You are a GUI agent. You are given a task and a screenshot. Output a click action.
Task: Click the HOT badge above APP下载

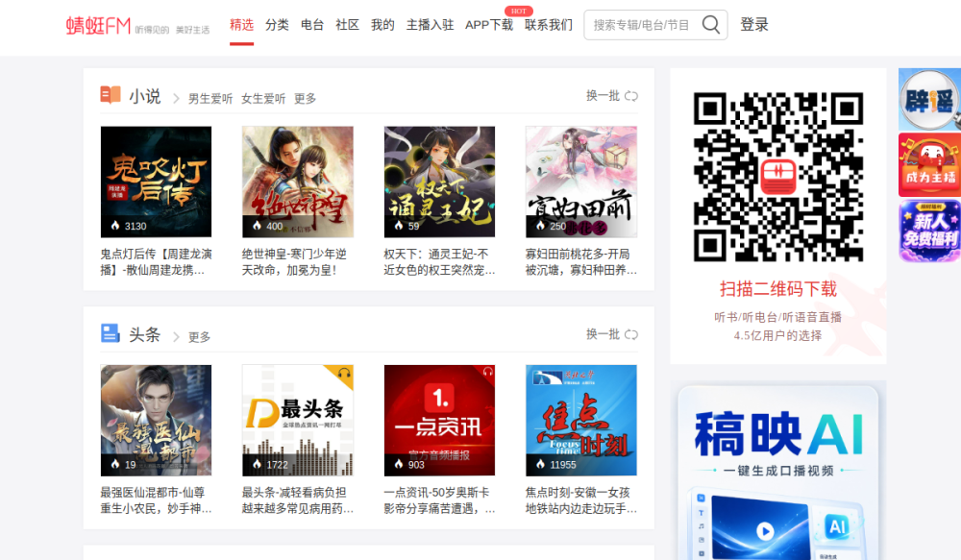click(519, 11)
